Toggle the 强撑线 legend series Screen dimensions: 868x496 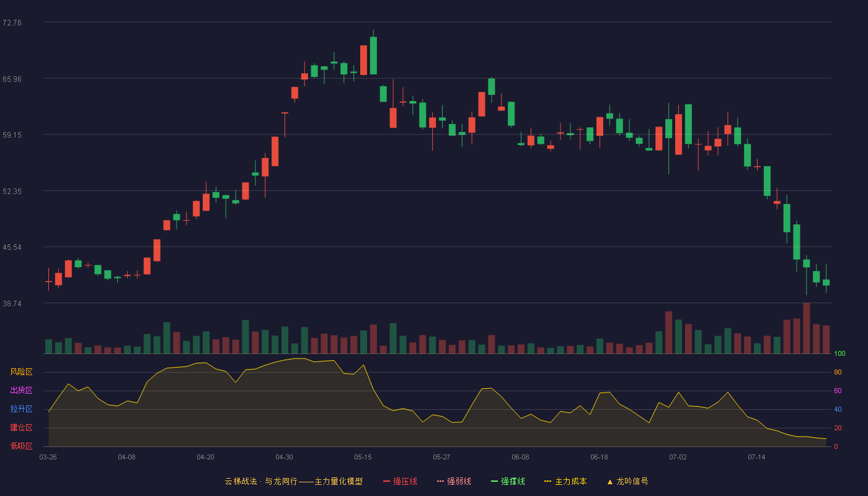pos(508,481)
